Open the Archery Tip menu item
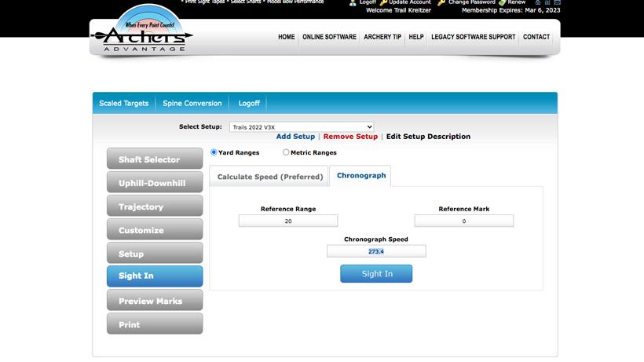This screenshot has width=644, height=362. click(x=382, y=37)
